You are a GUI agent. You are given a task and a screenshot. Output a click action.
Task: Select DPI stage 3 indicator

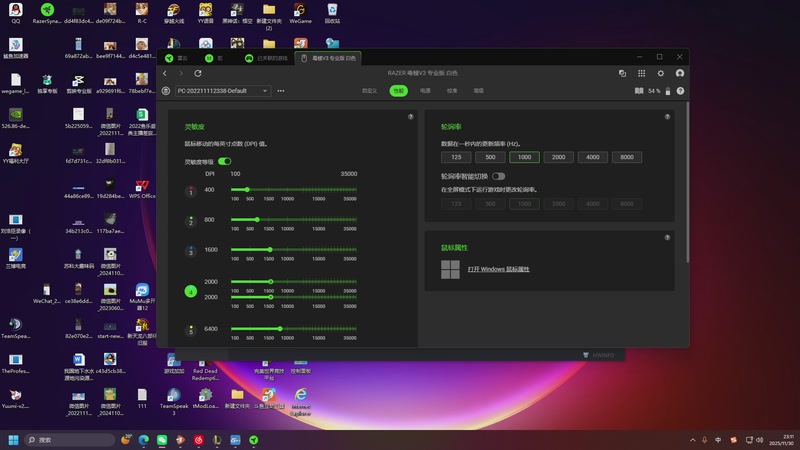click(191, 252)
